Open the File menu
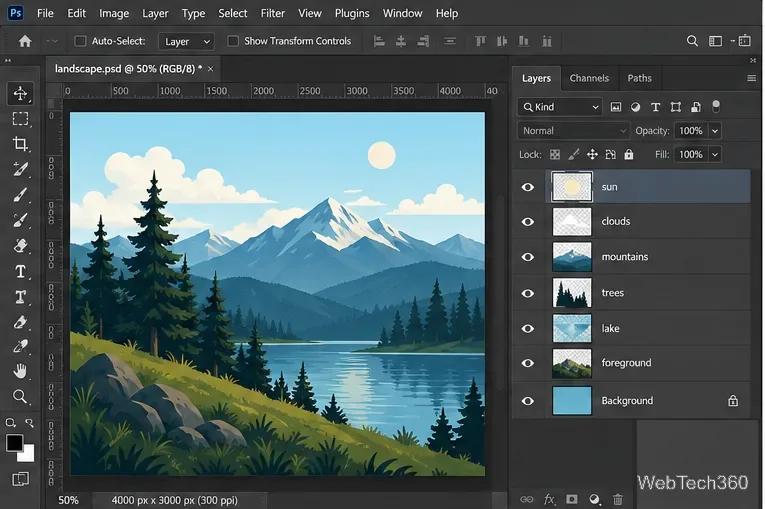Image resolution: width=765 pixels, height=509 pixels. pos(45,13)
